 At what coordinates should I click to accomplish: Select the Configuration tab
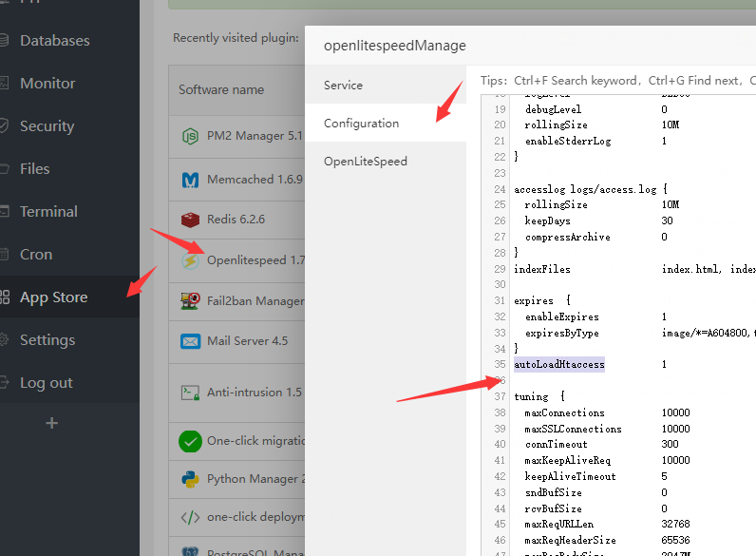tap(386, 123)
